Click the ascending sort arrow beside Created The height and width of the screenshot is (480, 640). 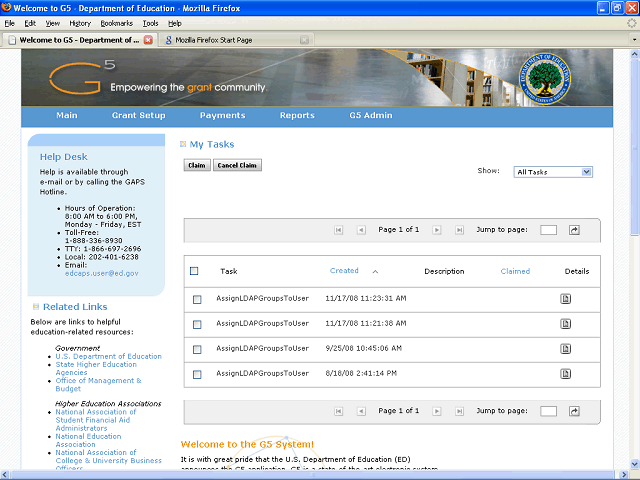click(x=375, y=271)
